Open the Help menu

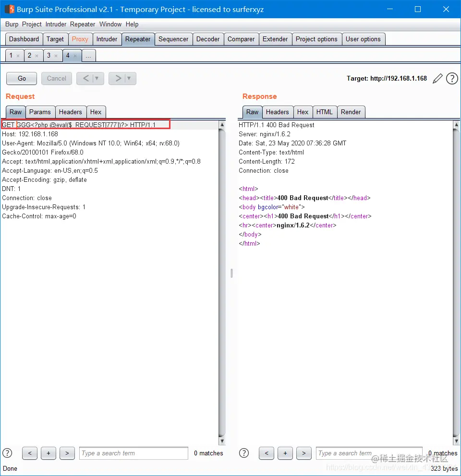(132, 24)
